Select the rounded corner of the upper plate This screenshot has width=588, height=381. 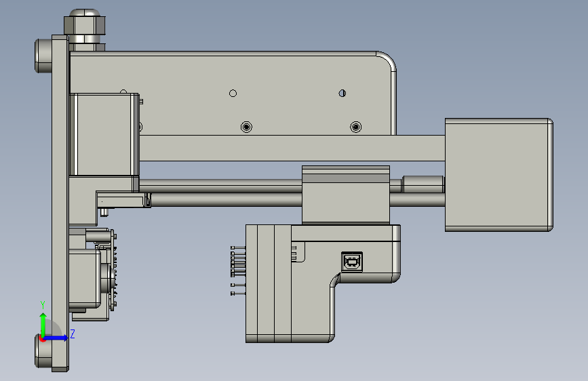click(x=387, y=60)
